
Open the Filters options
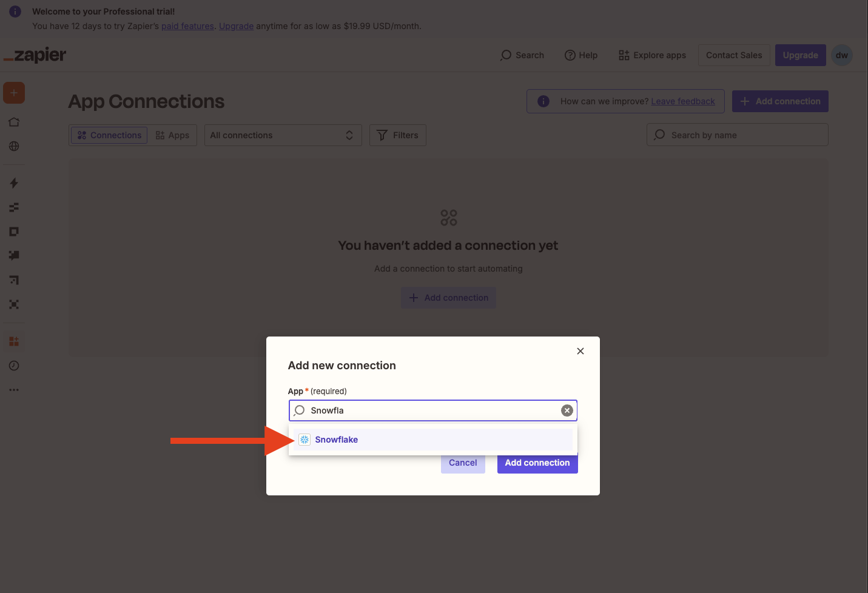(398, 135)
